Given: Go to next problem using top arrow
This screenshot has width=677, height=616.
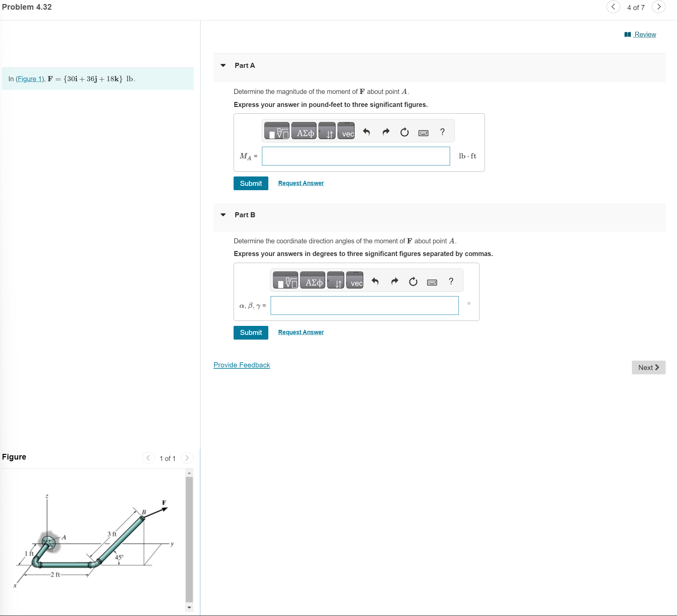Looking at the screenshot, I should coord(659,7).
